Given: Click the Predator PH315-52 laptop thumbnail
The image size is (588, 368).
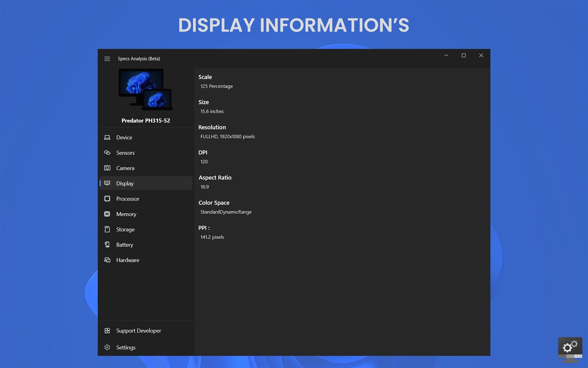Looking at the screenshot, I should point(146,90).
